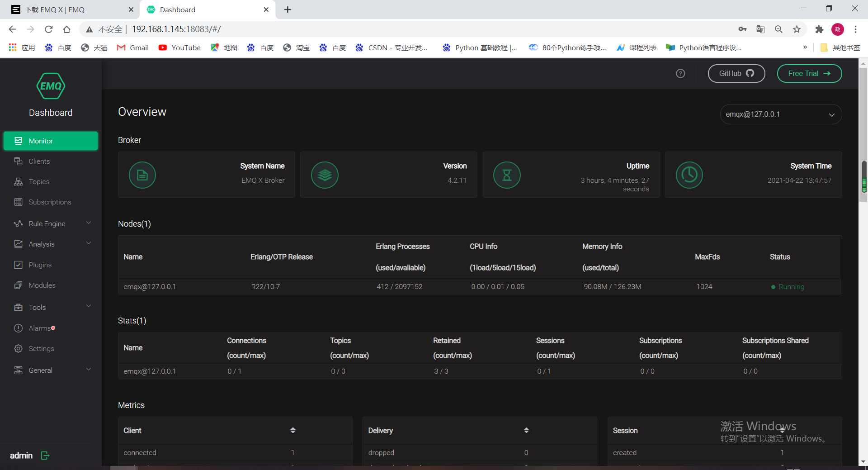This screenshot has width=868, height=470.
Task: Select Monitor in sidebar
Action: (51, 141)
